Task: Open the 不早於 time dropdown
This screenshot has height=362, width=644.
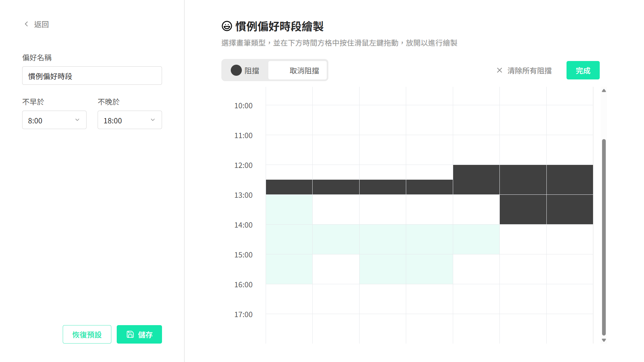Action: pyautogui.click(x=54, y=120)
